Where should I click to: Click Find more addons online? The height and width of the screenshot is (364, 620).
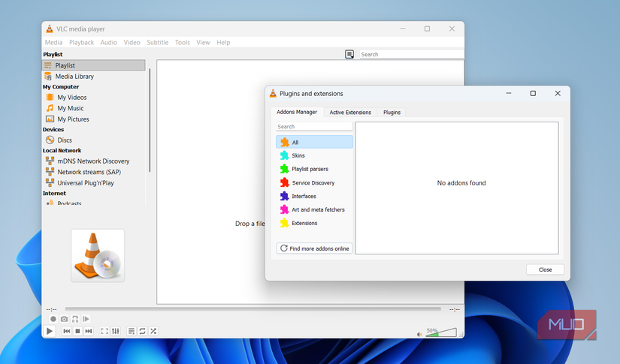pyautogui.click(x=314, y=248)
